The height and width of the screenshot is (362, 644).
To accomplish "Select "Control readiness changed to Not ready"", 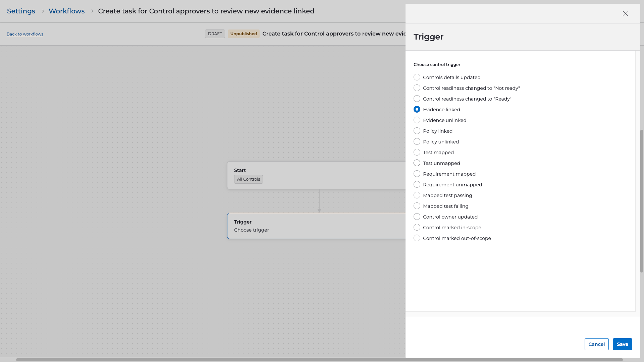I will tap(417, 88).
